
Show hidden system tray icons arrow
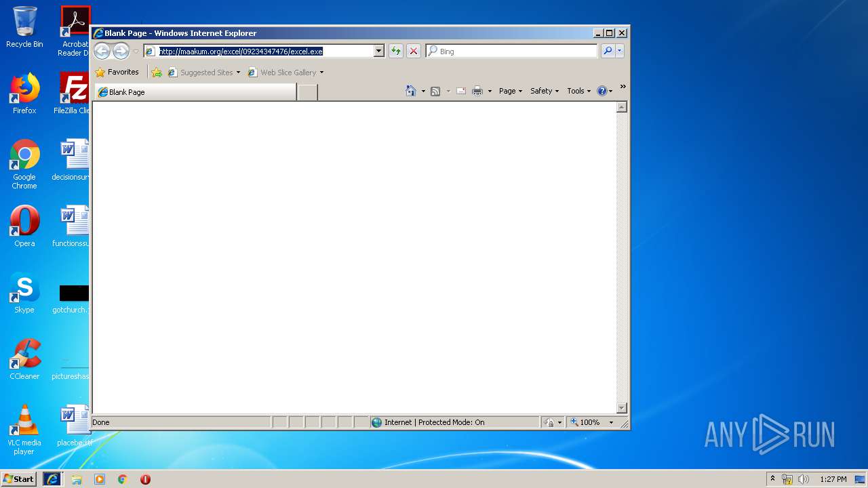[x=772, y=479]
